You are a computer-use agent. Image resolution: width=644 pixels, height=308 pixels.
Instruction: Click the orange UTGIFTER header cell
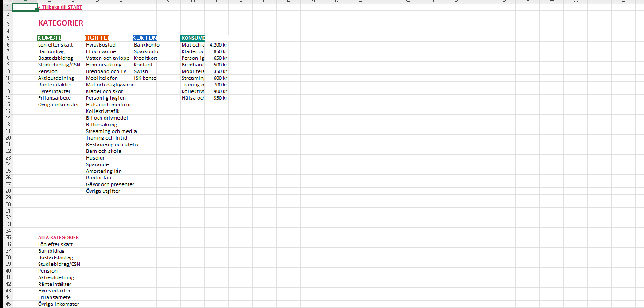[97, 38]
